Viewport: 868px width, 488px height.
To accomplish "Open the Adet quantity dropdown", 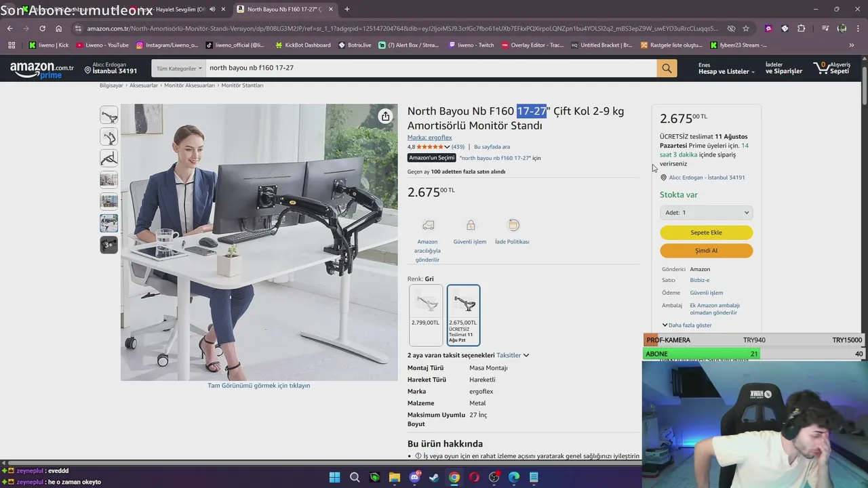I will coord(706,213).
